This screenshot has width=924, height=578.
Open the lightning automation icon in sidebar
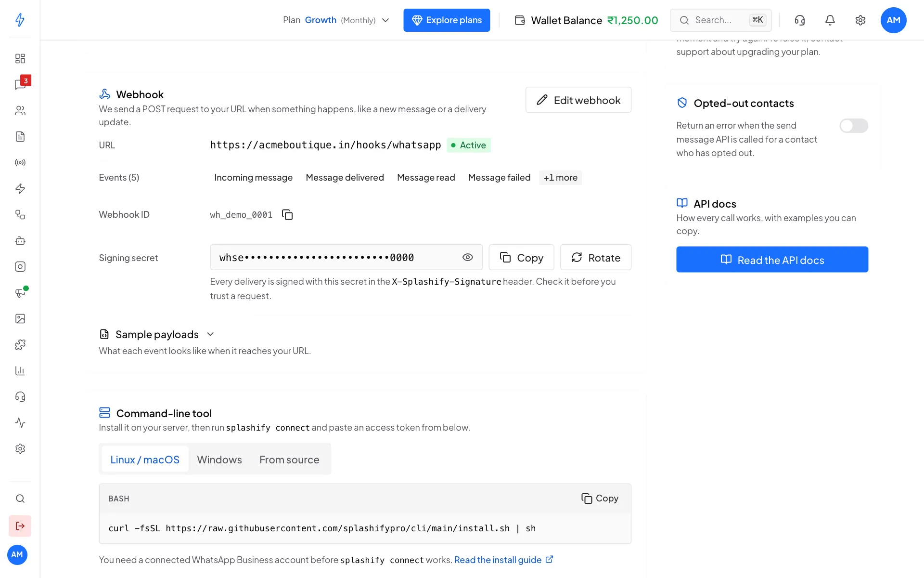[x=20, y=188]
